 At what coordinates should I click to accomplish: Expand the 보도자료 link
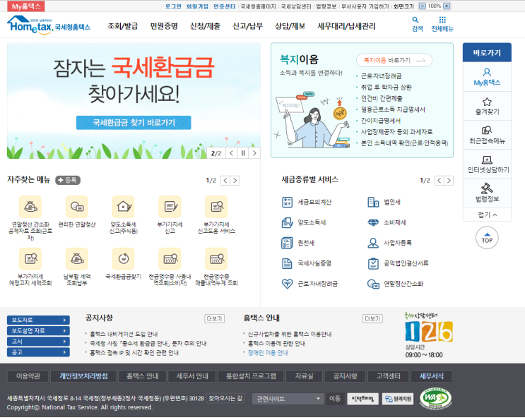pyautogui.click(x=38, y=320)
